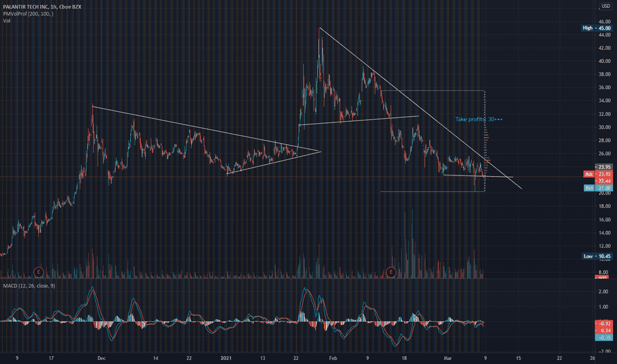This screenshot has height=364, width=617.
Task: Click the 16.00 price axis label
Action: tap(604, 220)
